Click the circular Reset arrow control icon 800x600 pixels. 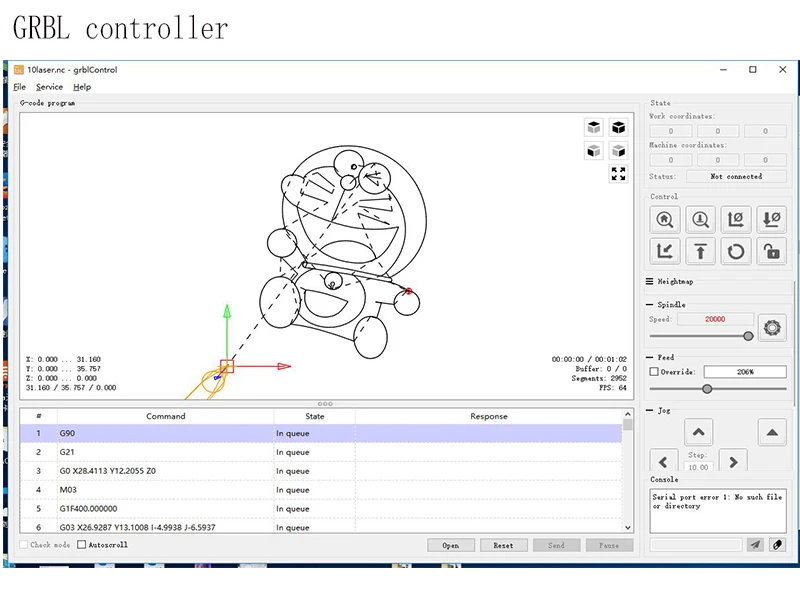tap(735, 251)
